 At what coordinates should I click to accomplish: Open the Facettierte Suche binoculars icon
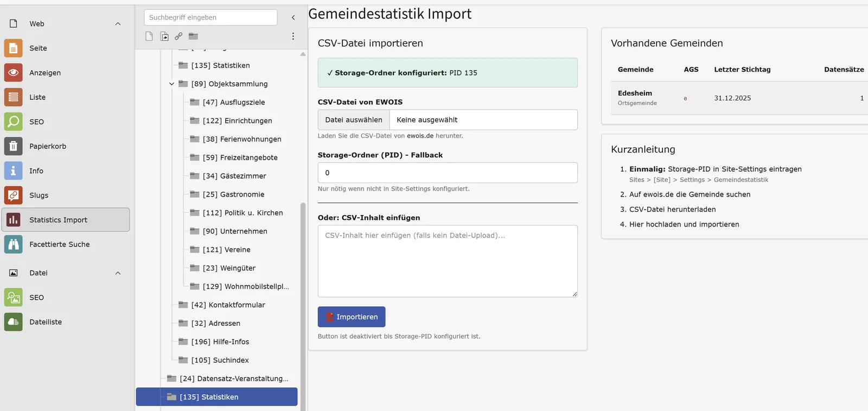(14, 244)
